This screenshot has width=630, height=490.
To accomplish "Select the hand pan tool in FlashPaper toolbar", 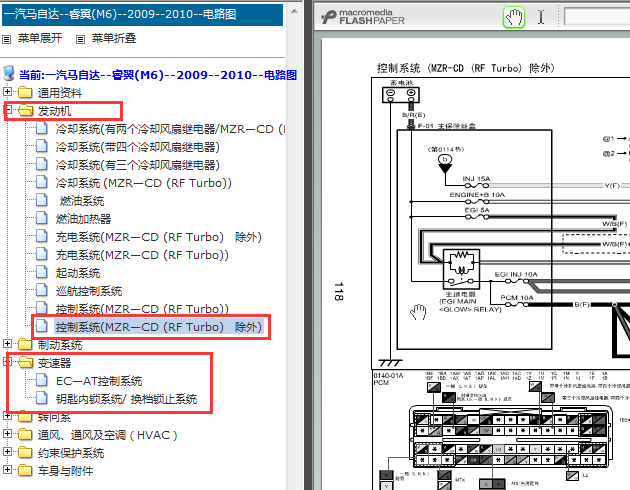I will 514,17.
